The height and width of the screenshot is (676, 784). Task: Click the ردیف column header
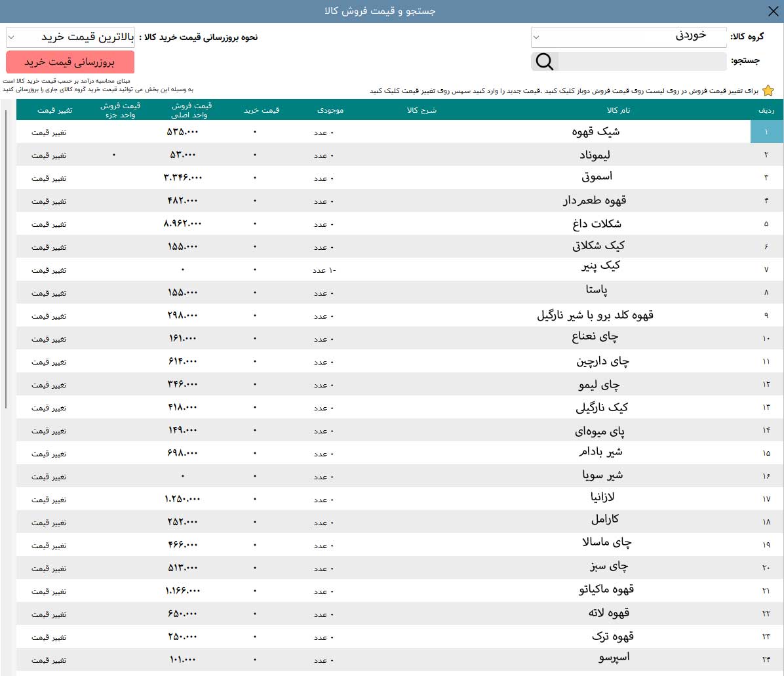(x=766, y=110)
